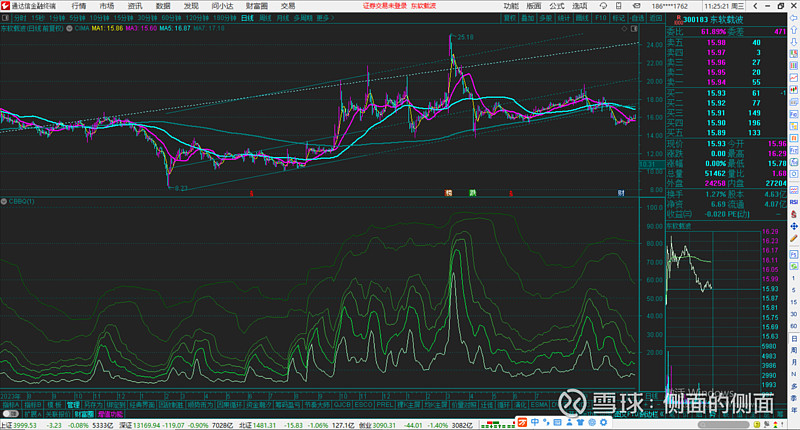Click the 财 marker at chart bottom

621,193
